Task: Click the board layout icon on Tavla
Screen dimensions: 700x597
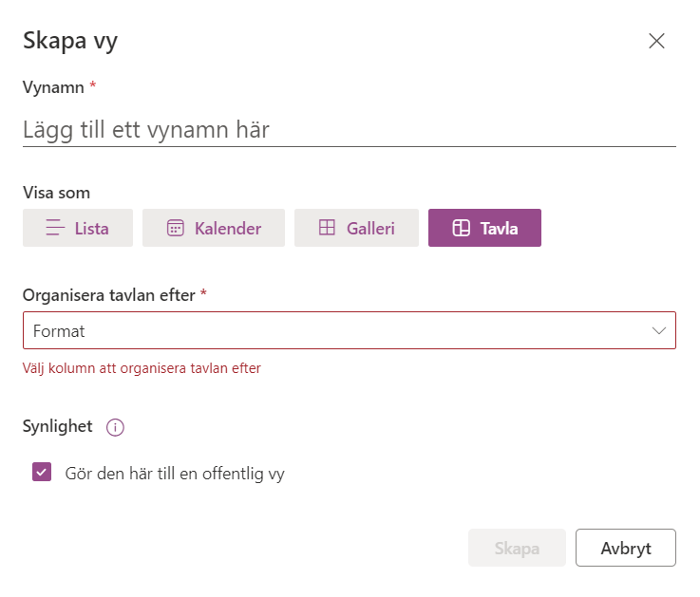Action: (x=462, y=228)
